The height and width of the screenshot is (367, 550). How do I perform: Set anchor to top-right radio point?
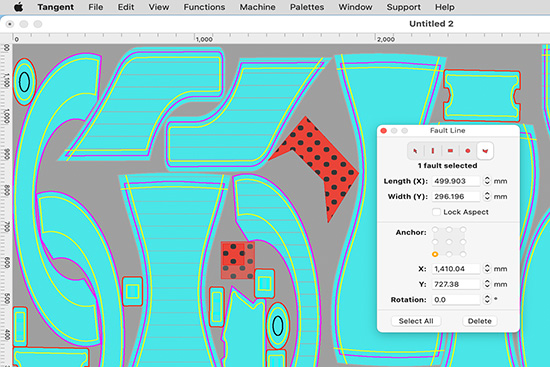pos(463,229)
